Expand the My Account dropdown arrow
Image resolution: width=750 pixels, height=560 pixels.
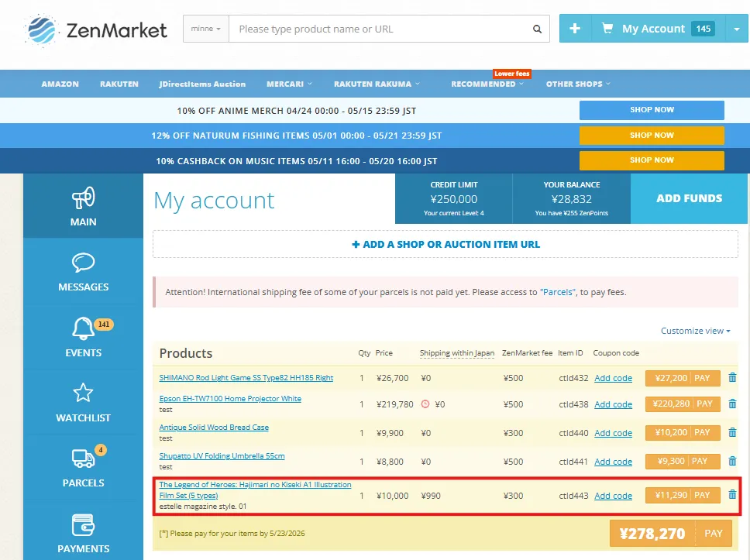pos(737,29)
